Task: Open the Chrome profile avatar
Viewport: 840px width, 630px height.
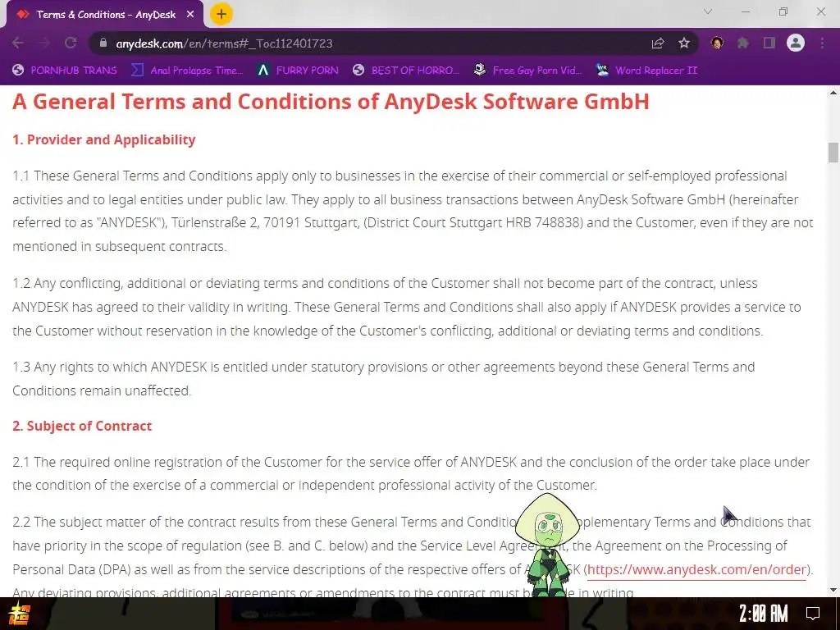Action: click(x=796, y=43)
